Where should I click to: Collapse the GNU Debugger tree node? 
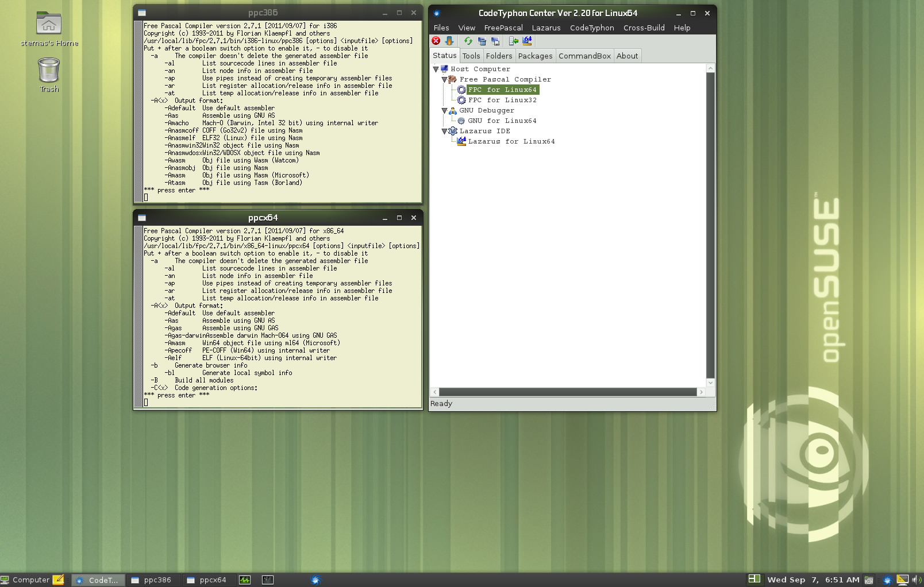tap(444, 110)
